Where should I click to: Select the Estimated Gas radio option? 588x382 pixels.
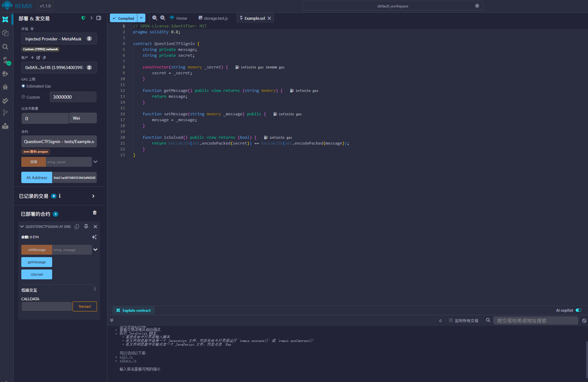pos(23,86)
